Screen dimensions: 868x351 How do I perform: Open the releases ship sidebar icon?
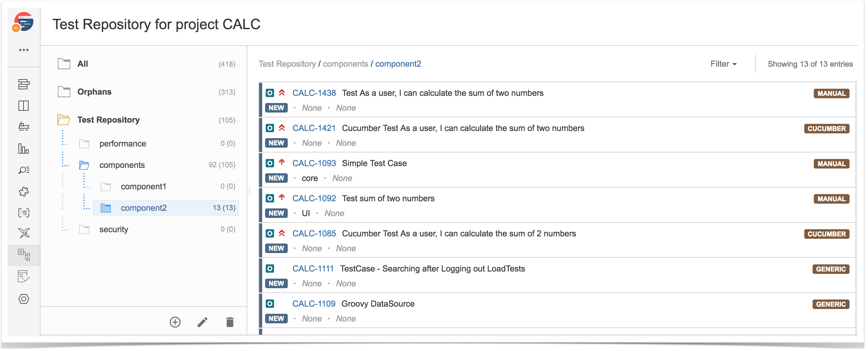(x=24, y=127)
